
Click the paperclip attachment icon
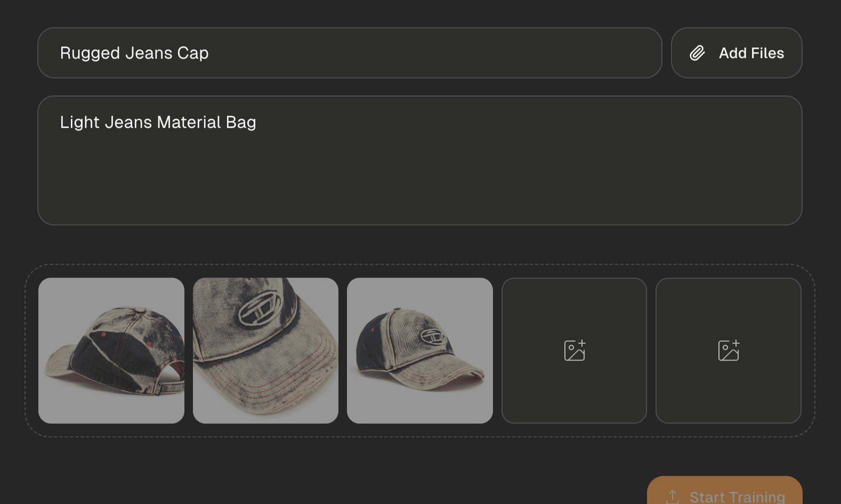pyautogui.click(x=697, y=53)
